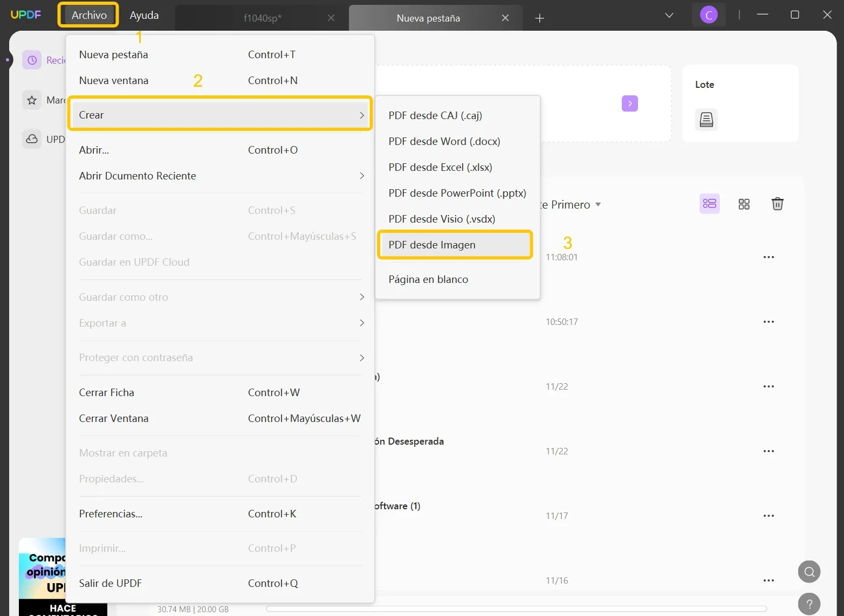Click the opinion promo banner thumbnail
The width and height of the screenshot is (844, 616).
tap(43, 577)
